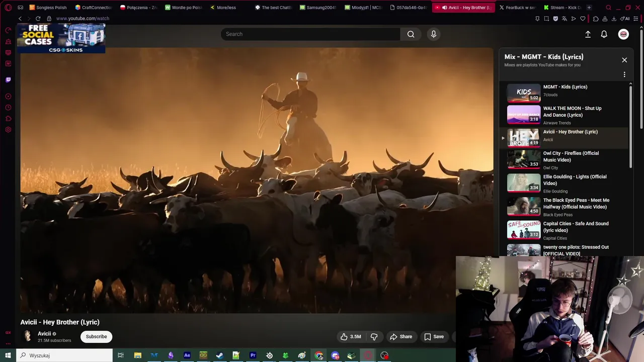
Task: Open Player icon in Opera sidebar
Action: [8, 97]
